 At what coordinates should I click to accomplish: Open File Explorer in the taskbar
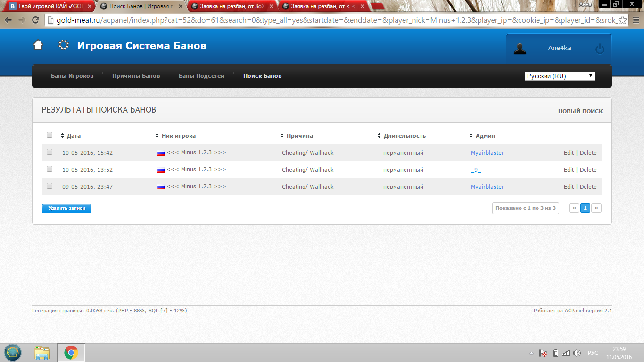point(42,353)
